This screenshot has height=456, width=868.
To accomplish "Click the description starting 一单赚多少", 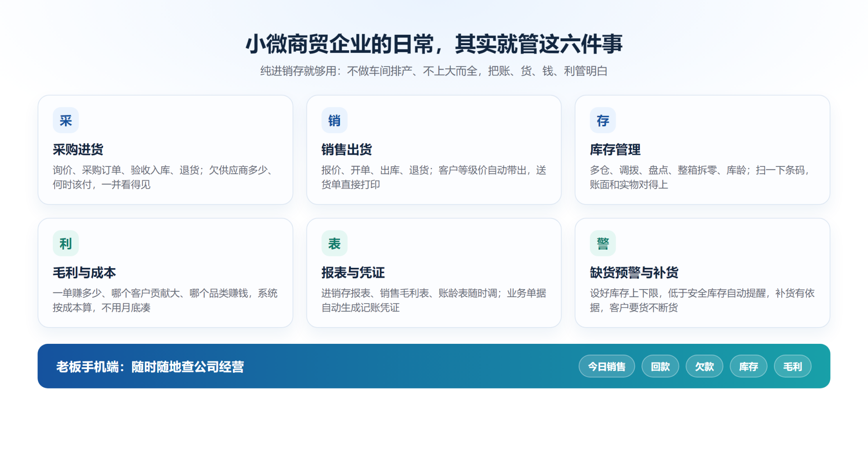I will 165,300.
